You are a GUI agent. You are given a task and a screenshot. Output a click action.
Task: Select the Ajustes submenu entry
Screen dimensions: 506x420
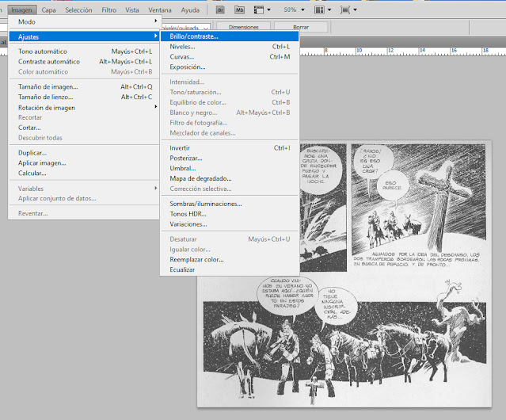point(84,36)
